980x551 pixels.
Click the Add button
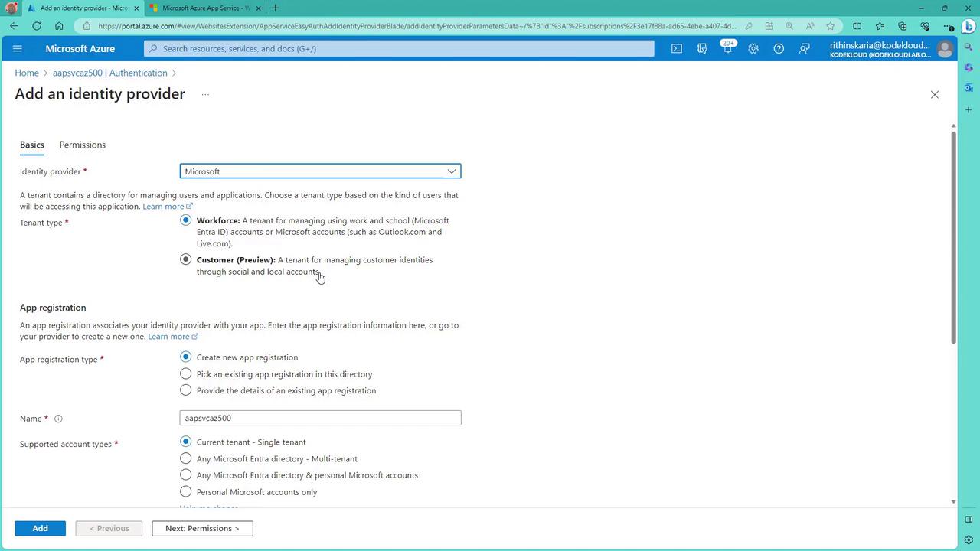40,528
